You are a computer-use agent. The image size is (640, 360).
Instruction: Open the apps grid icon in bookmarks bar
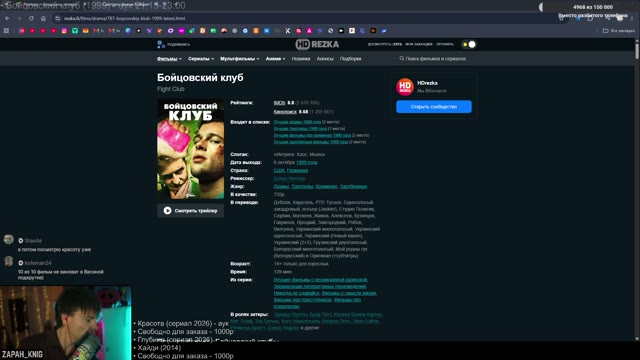pyautogui.click(x=6, y=31)
